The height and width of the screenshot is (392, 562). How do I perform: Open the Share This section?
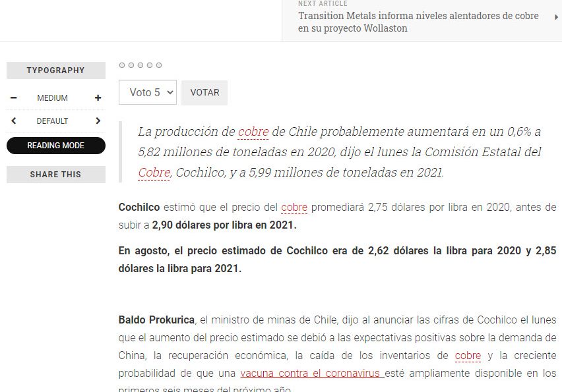(56, 175)
